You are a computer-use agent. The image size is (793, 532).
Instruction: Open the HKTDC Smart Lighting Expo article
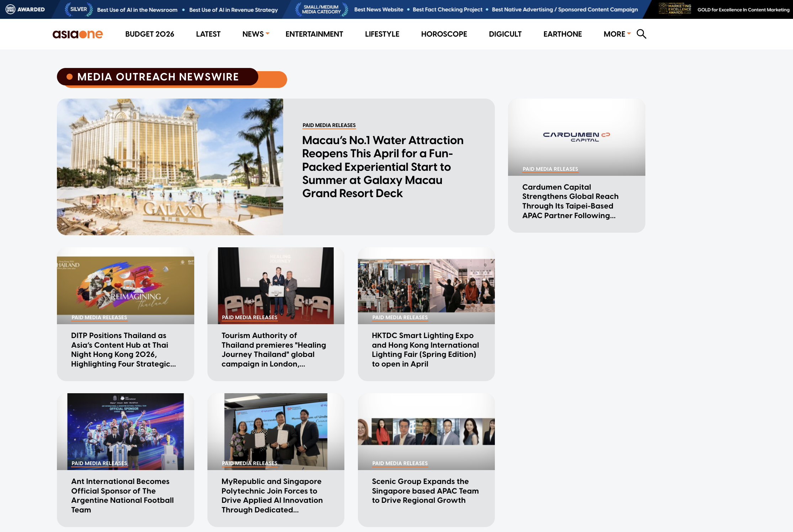pyautogui.click(x=425, y=349)
